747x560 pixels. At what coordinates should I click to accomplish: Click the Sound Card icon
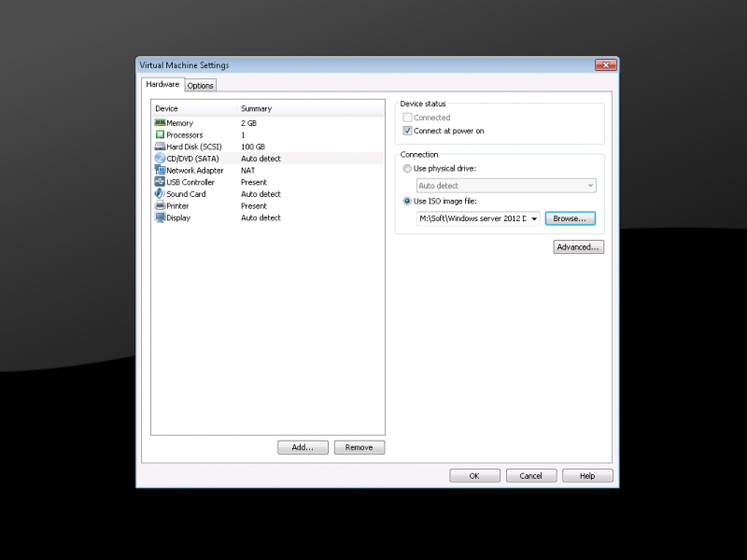coord(160,194)
